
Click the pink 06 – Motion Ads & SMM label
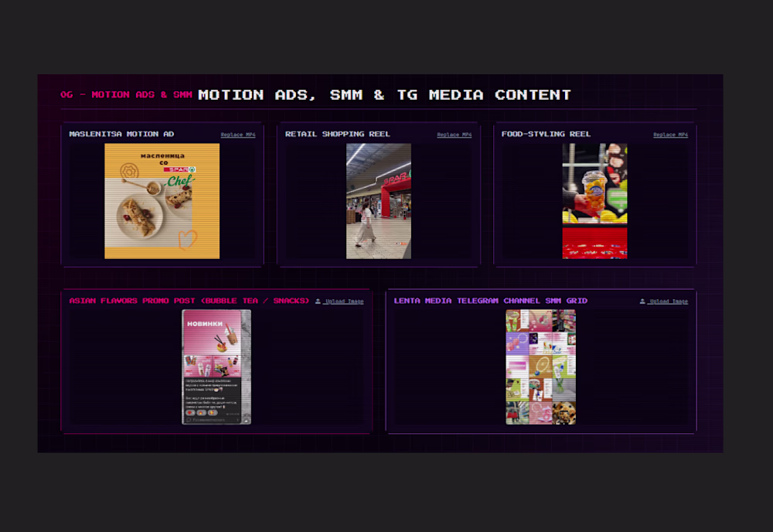tap(126, 94)
